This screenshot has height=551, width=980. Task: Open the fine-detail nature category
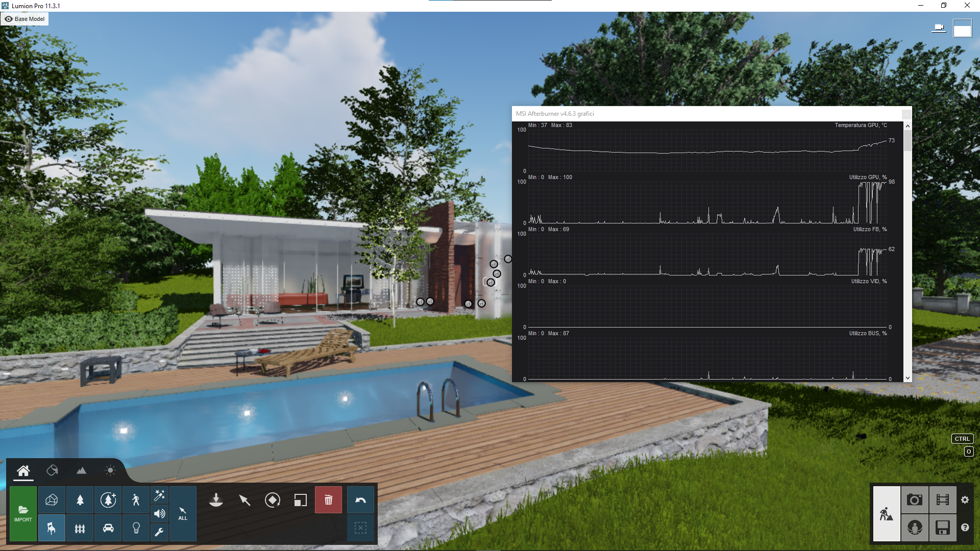(108, 500)
